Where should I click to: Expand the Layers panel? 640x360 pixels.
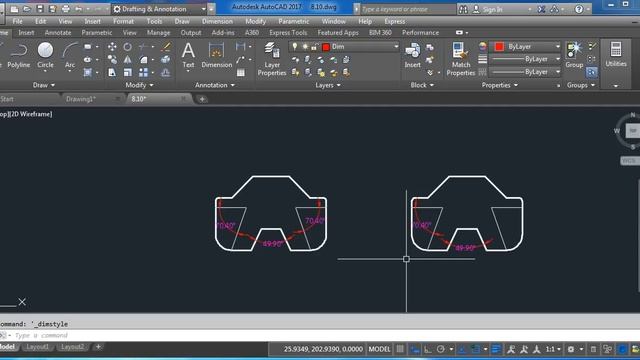click(x=328, y=85)
